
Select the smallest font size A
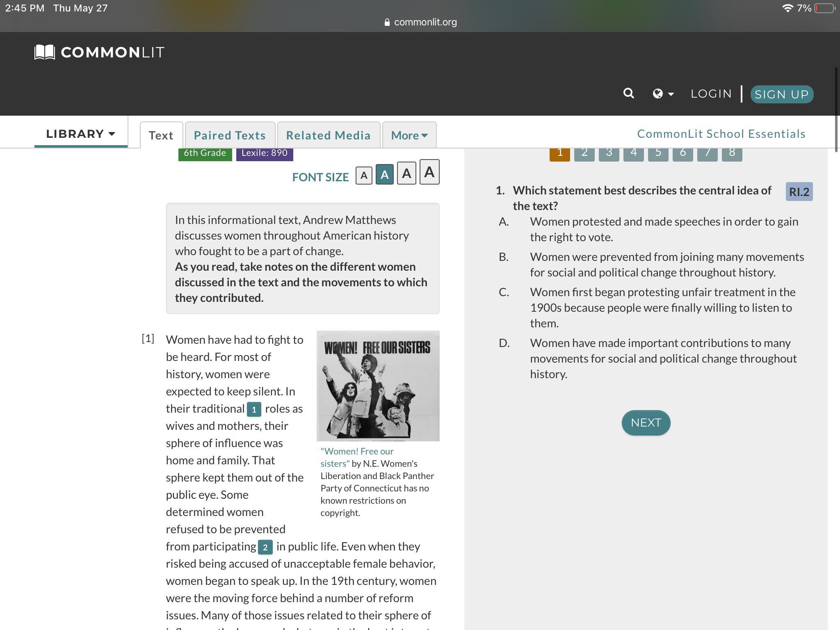point(364,176)
